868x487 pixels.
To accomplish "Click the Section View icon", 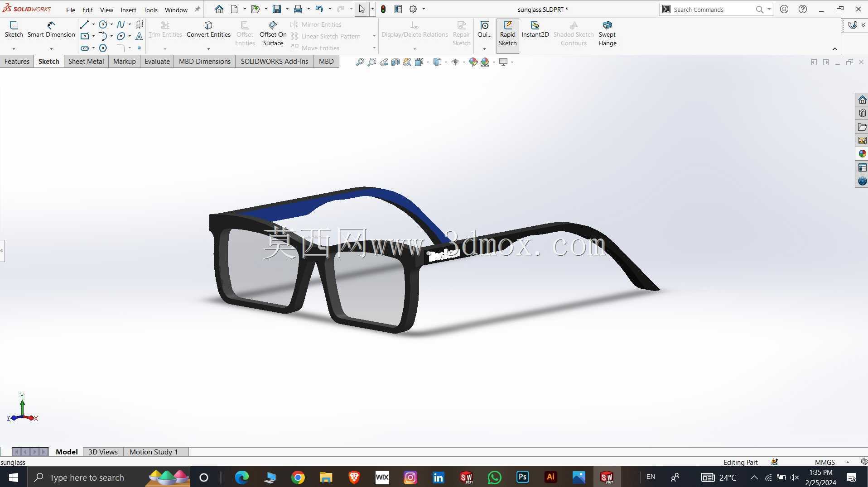I will [395, 62].
